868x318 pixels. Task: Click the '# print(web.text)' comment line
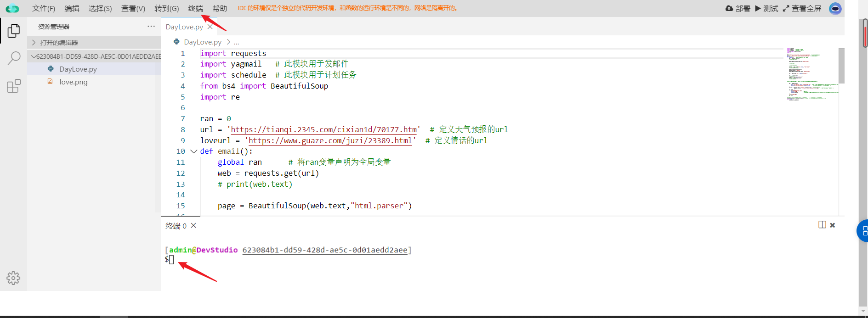255,184
